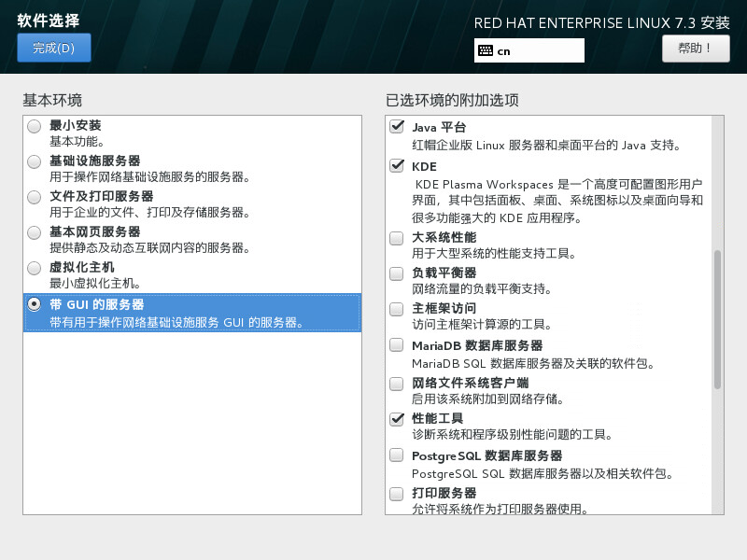Enable the 大系统性能 checkbox

click(x=396, y=238)
